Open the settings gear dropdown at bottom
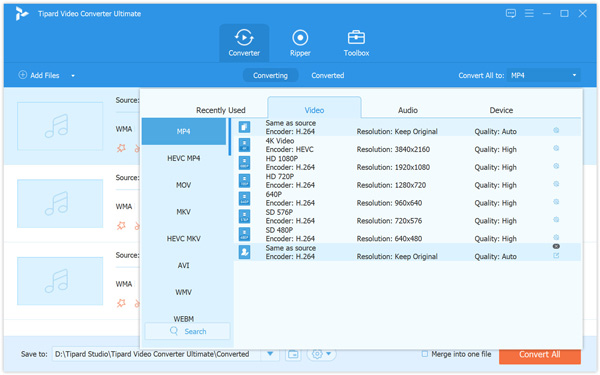The width and height of the screenshot is (600, 375). [321, 354]
